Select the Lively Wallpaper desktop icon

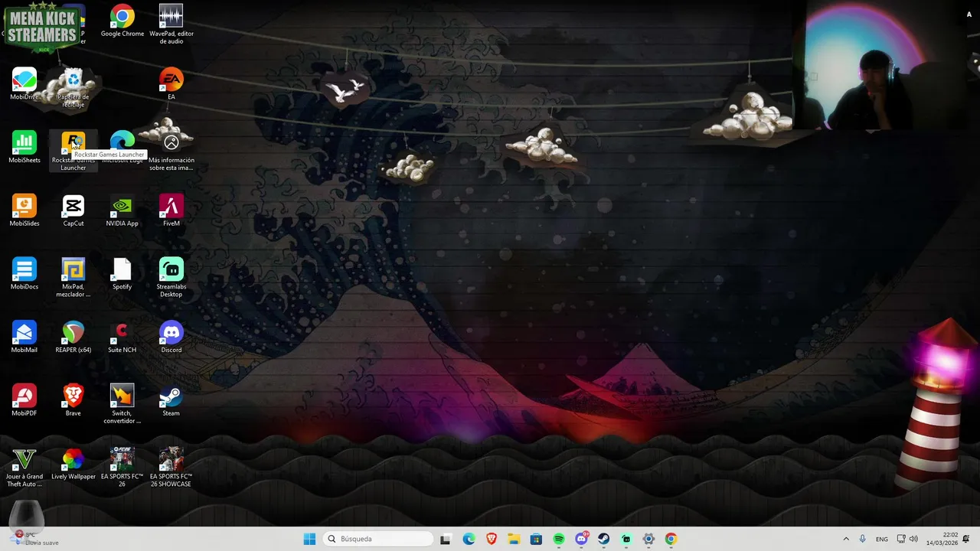73,464
